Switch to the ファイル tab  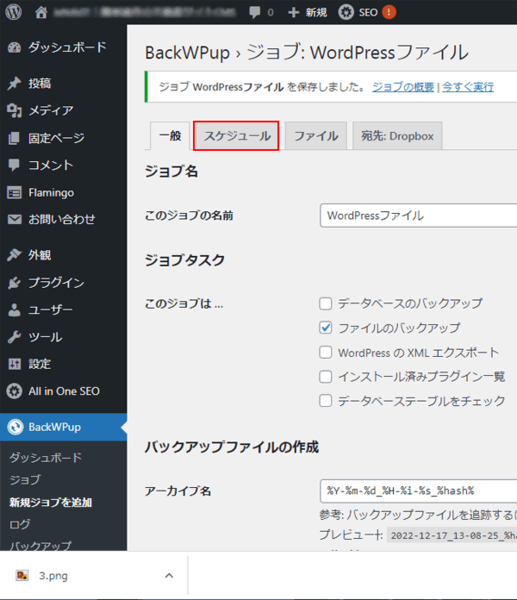[316, 136]
